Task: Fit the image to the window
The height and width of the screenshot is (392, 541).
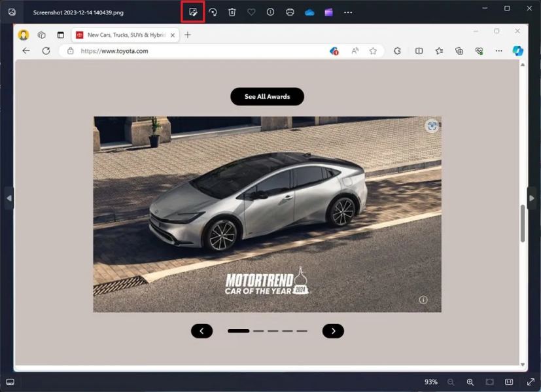Action: (489, 382)
